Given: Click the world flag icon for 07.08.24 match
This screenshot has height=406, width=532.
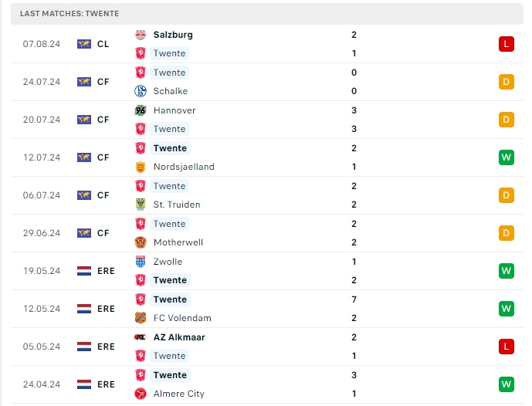Looking at the screenshot, I should tap(84, 44).
